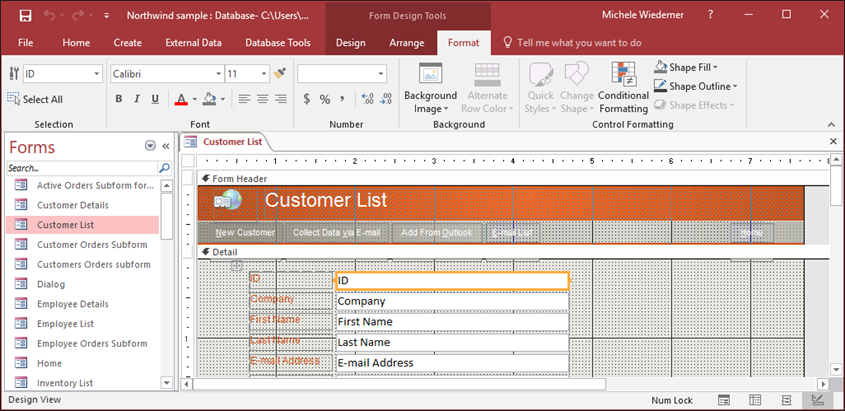Open the Customize Quick Access Toolbar arrow
Viewport: 845px width, 411px height.
point(106,16)
